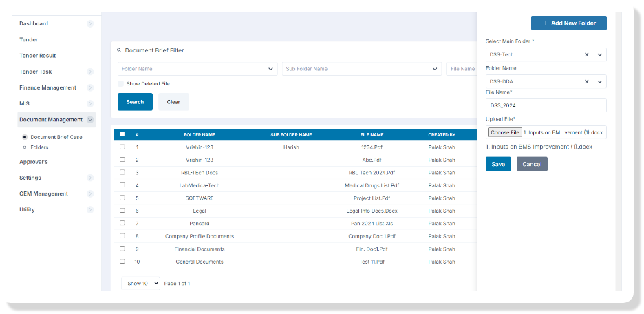Click the Dashboard chevron icon in sidebar
This screenshot has height=314, width=644.
(x=90, y=24)
